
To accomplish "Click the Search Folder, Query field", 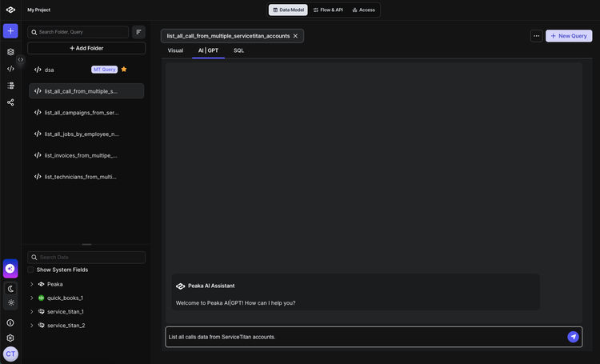I will pos(78,32).
